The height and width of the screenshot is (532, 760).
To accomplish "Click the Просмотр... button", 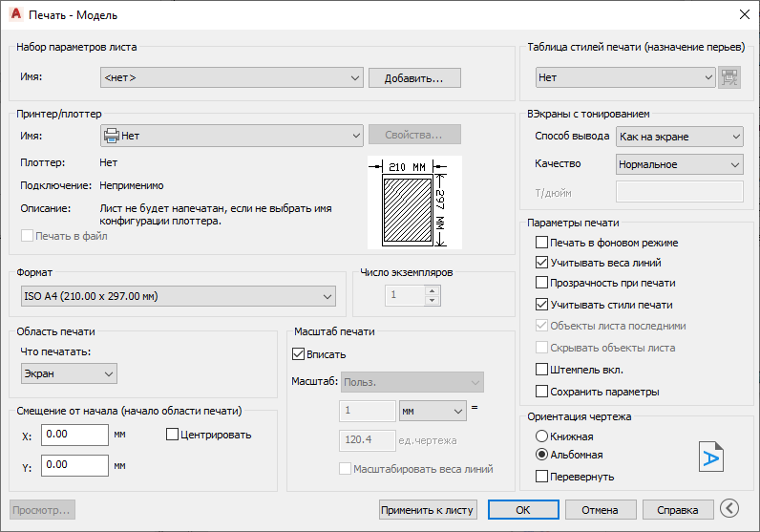I will click(x=42, y=510).
